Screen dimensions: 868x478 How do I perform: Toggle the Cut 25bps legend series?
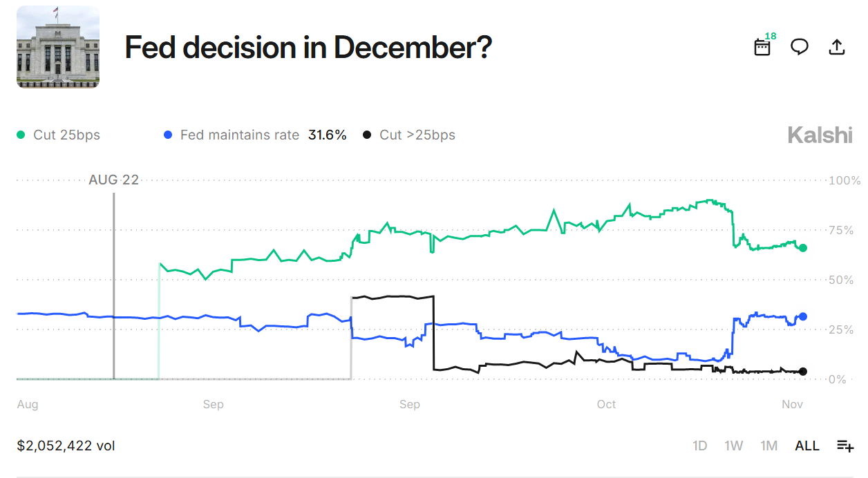click(x=66, y=135)
